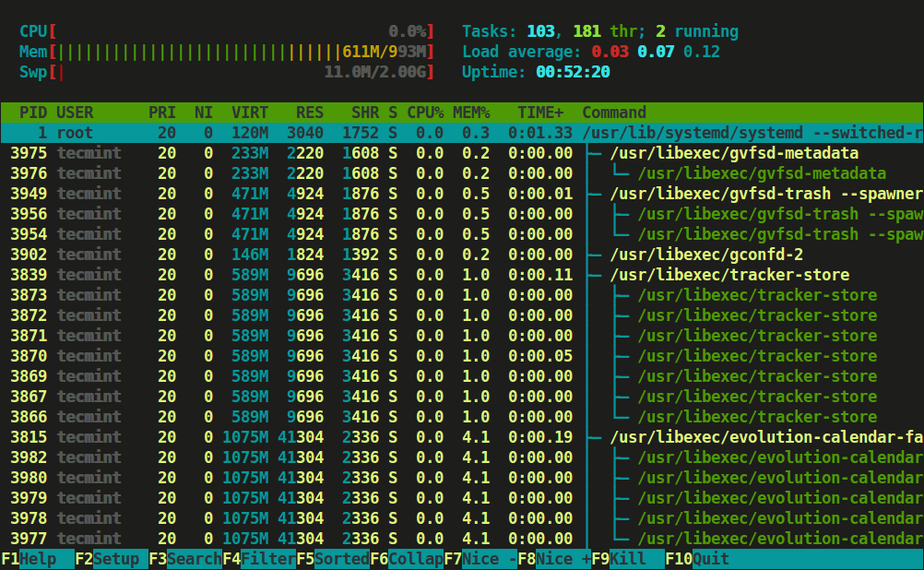Activate the F4 Filter option

259,559
